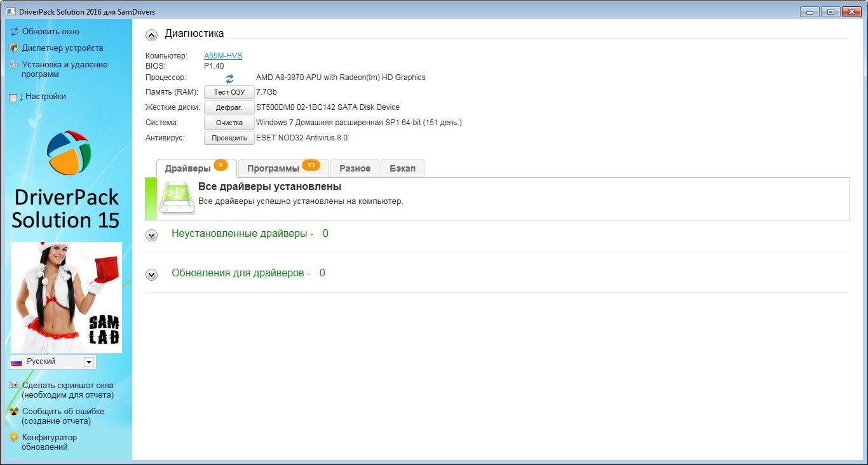Screen dimensions: 868x465
Task: Click the add/remove programs icon
Action: (x=14, y=64)
